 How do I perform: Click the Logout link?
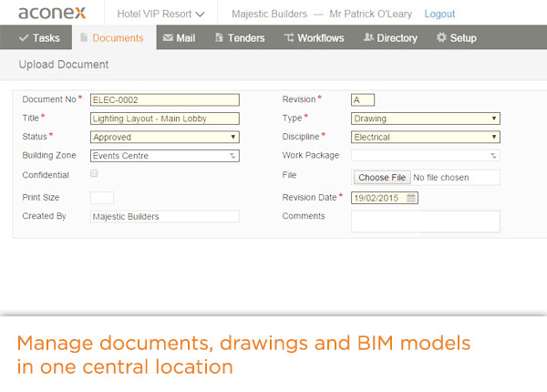[439, 15]
